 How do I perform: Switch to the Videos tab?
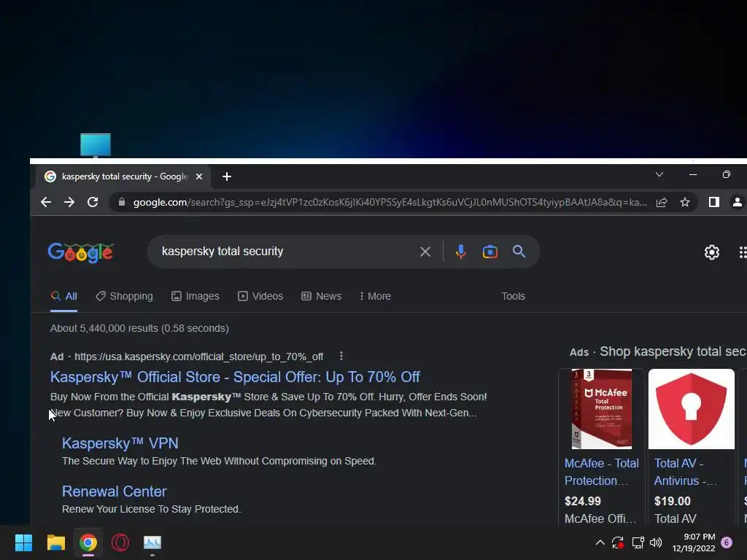[260, 296]
